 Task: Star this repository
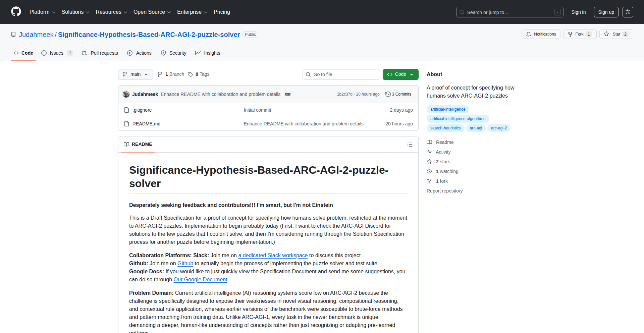[616, 34]
